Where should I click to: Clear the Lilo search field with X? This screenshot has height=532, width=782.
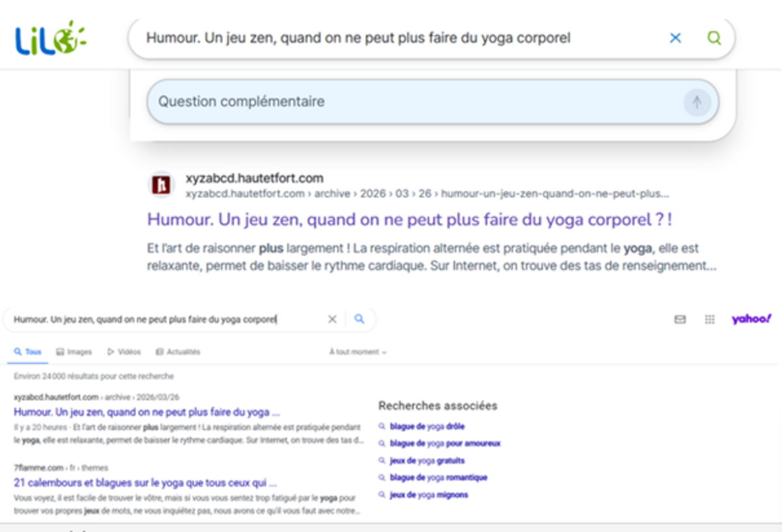click(x=675, y=38)
